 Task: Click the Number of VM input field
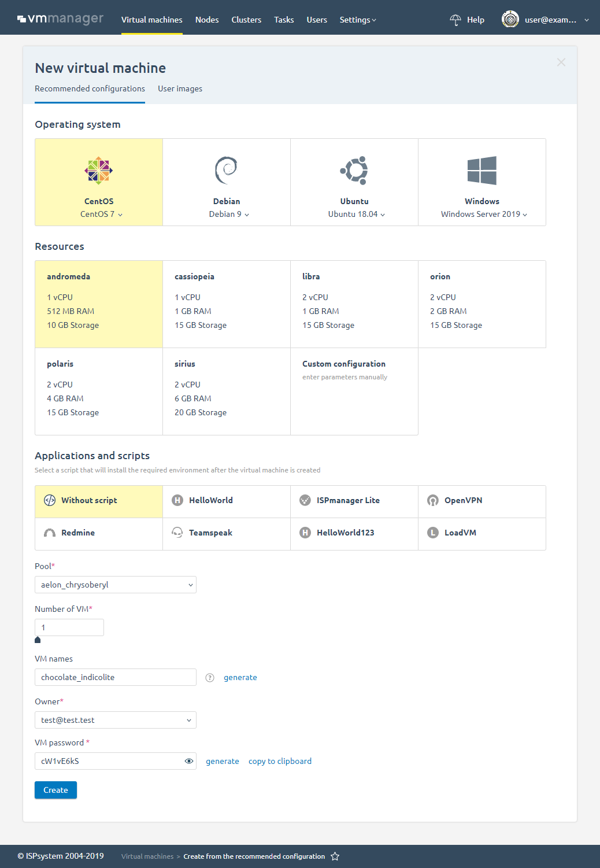(x=69, y=627)
